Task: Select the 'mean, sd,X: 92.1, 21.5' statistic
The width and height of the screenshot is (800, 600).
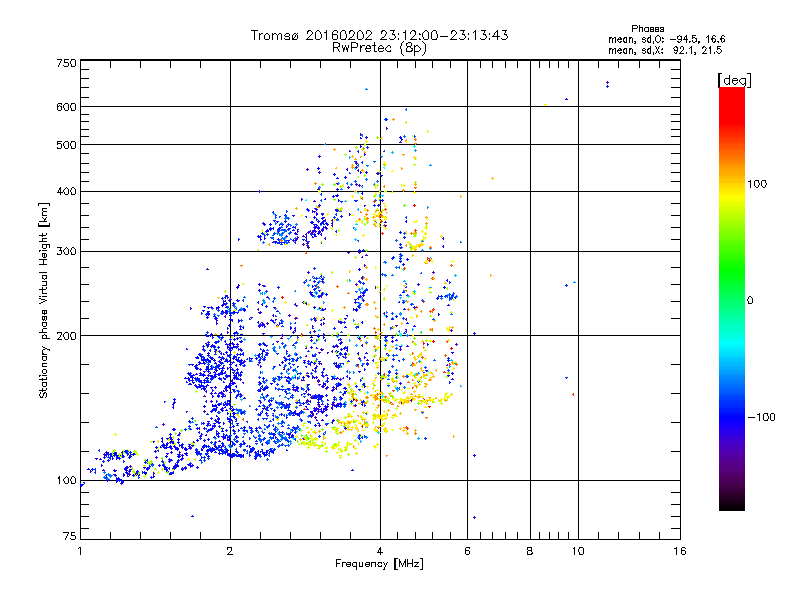Action: tap(665, 50)
